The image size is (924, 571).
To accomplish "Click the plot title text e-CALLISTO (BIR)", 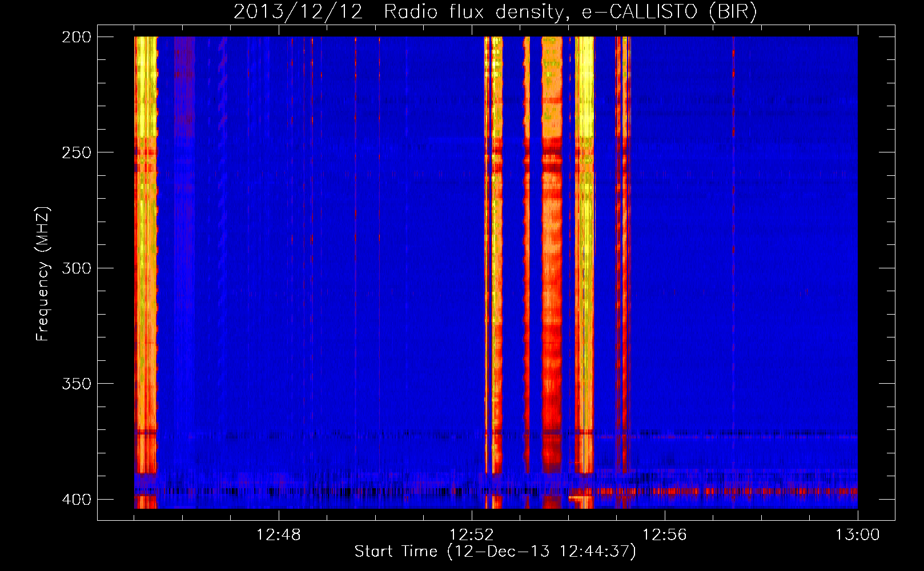I will (669, 11).
